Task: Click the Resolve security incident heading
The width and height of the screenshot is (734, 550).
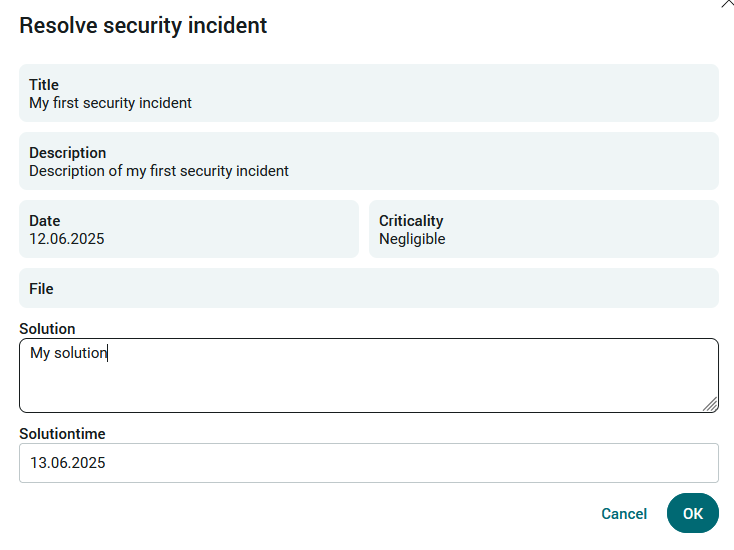Action: (x=143, y=25)
